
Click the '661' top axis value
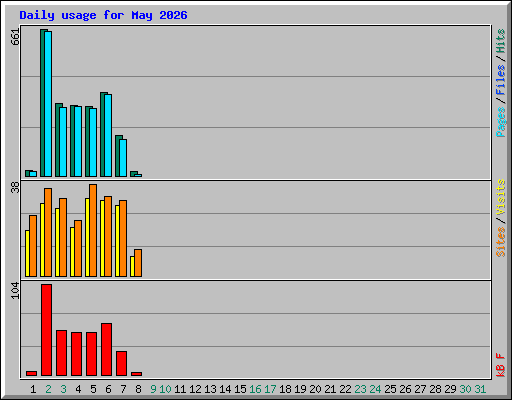click(15, 37)
